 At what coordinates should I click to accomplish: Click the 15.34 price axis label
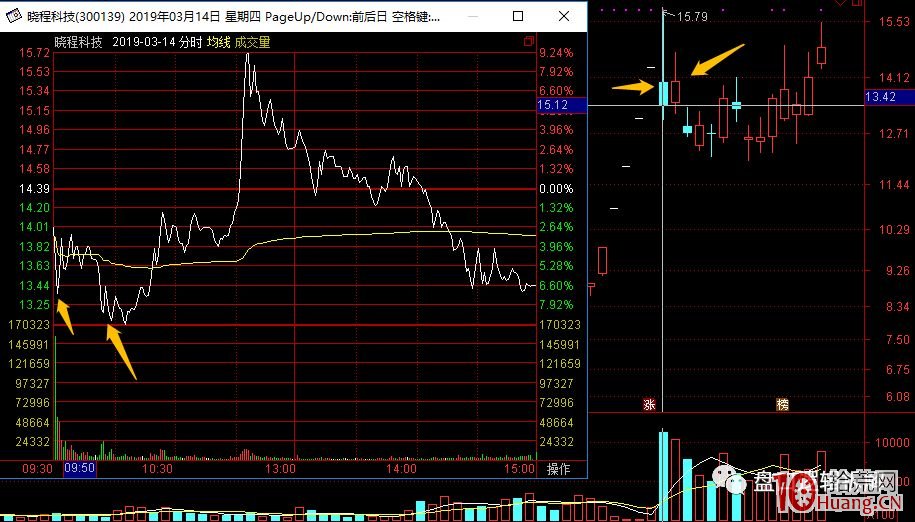point(34,91)
